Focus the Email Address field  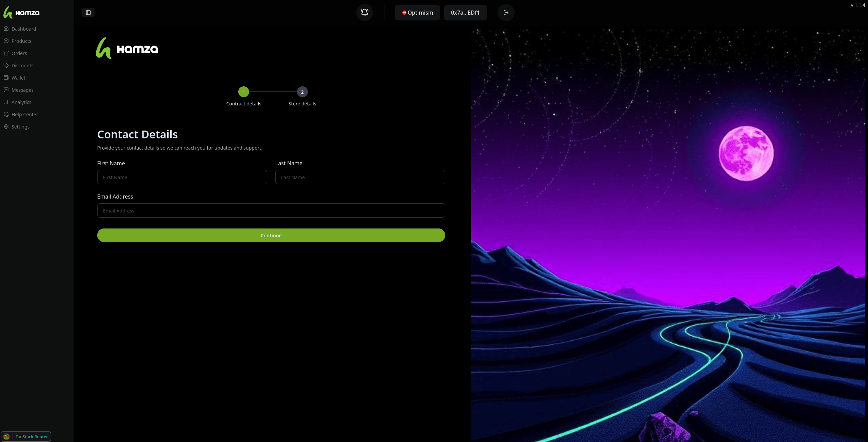(271, 210)
